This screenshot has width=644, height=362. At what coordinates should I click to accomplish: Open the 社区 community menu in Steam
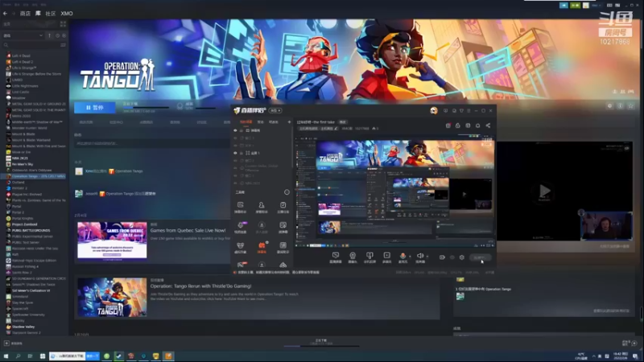[x=51, y=14]
